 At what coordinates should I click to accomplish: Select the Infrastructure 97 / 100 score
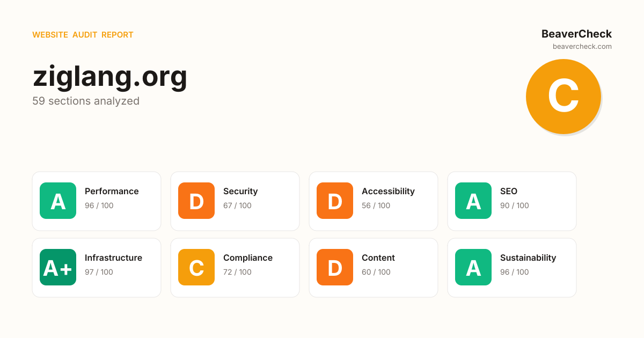(99, 272)
